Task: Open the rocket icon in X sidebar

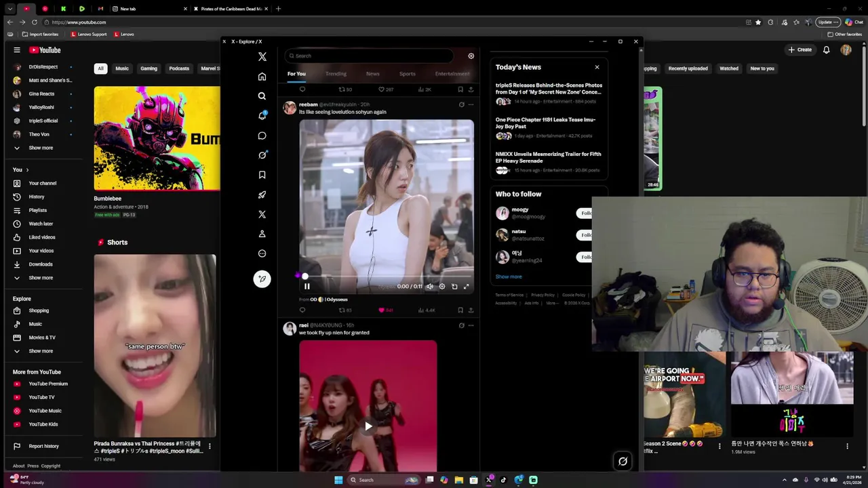Action: tap(262, 195)
